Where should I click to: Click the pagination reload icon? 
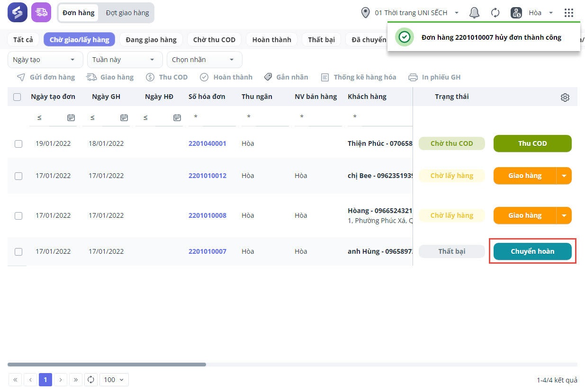(91, 380)
